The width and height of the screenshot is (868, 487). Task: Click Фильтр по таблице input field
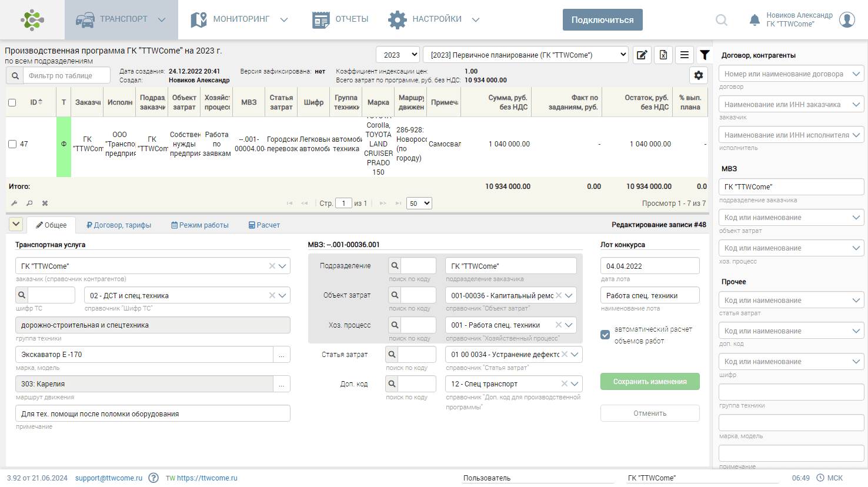(x=66, y=75)
